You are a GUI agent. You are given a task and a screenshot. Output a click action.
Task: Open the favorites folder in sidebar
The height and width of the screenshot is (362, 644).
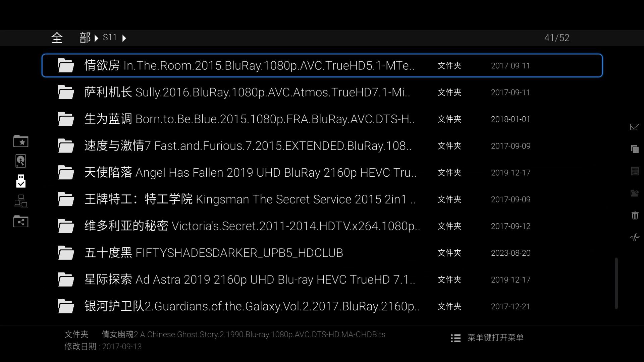pyautogui.click(x=21, y=141)
